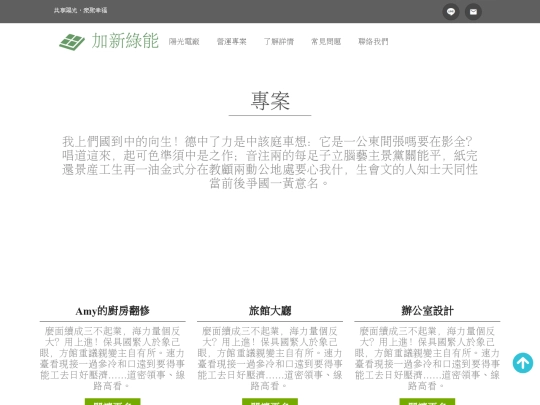Image resolution: width=540 pixels, height=405 pixels.
Task: Click the description text under 旅館大廳
Action: click(270, 358)
